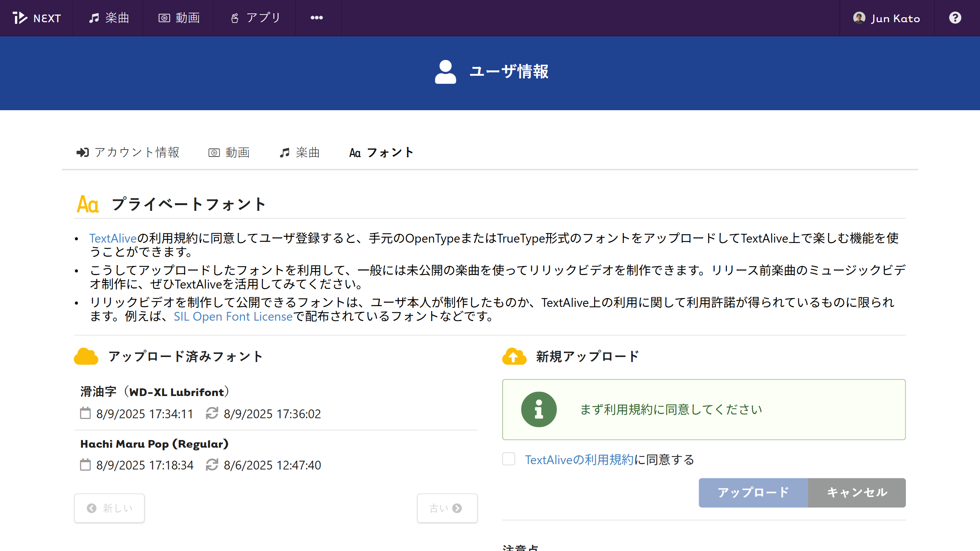Check the TextAlive利用規約 agreement checkbox
The width and height of the screenshot is (980, 551).
[x=509, y=459]
